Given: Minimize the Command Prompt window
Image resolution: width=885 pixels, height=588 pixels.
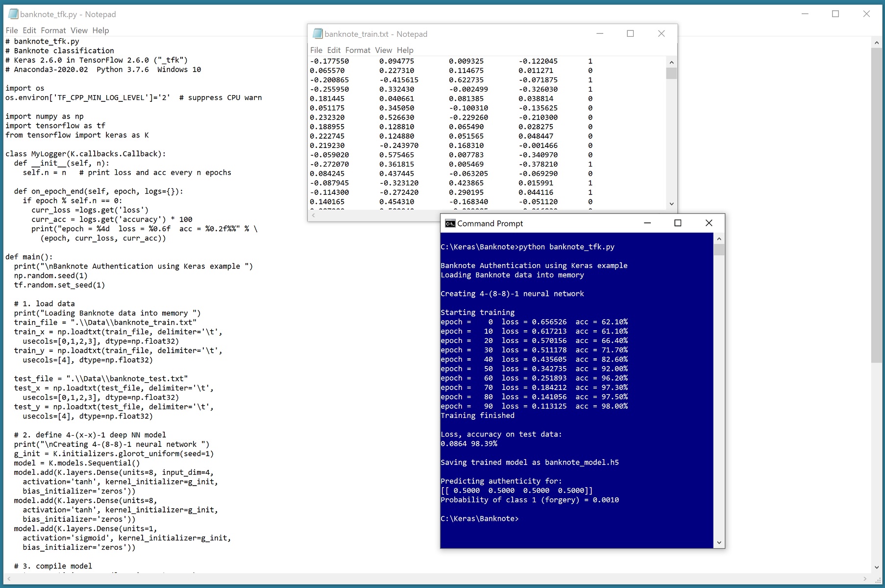Looking at the screenshot, I should [647, 223].
